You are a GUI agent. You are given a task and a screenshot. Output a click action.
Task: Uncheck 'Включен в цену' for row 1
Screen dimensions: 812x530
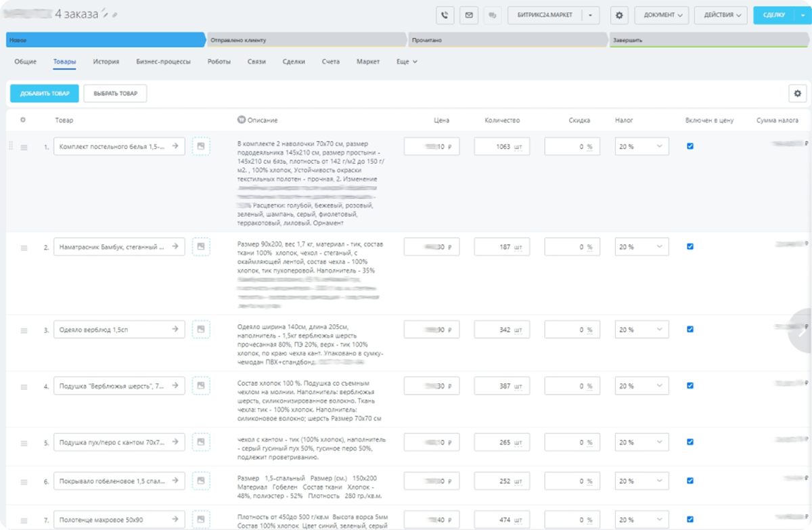point(690,146)
